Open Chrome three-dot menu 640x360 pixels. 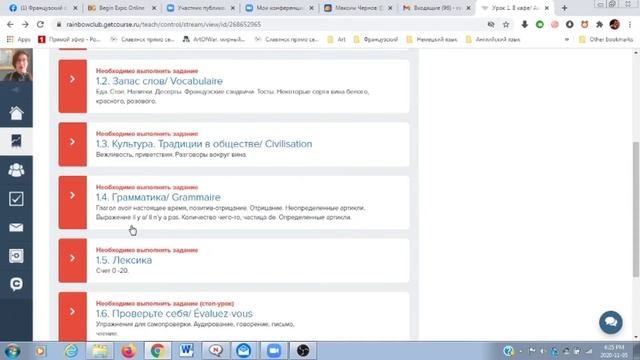click(x=630, y=24)
